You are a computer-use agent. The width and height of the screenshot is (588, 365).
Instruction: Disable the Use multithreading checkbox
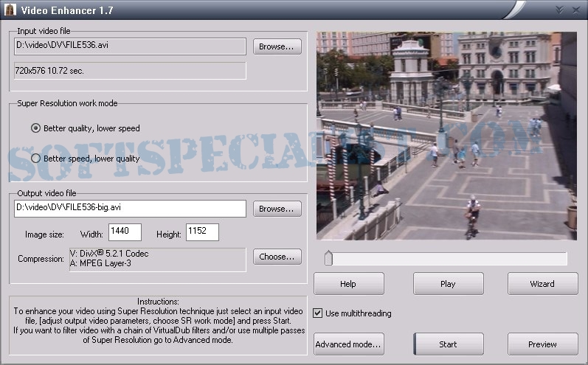pos(318,313)
